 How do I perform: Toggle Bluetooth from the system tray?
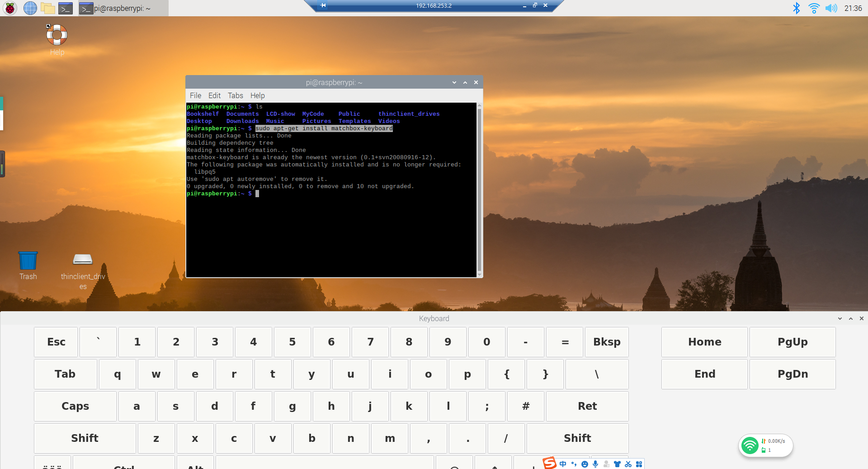[x=796, y=8]
